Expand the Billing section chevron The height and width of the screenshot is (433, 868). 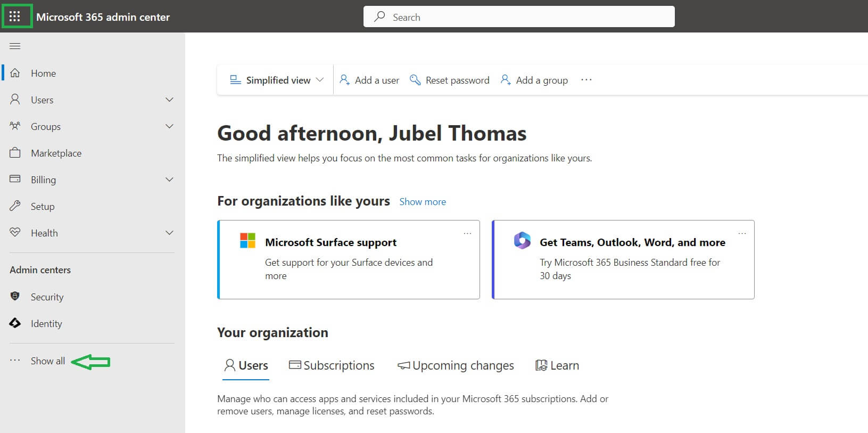click(169, 179)
